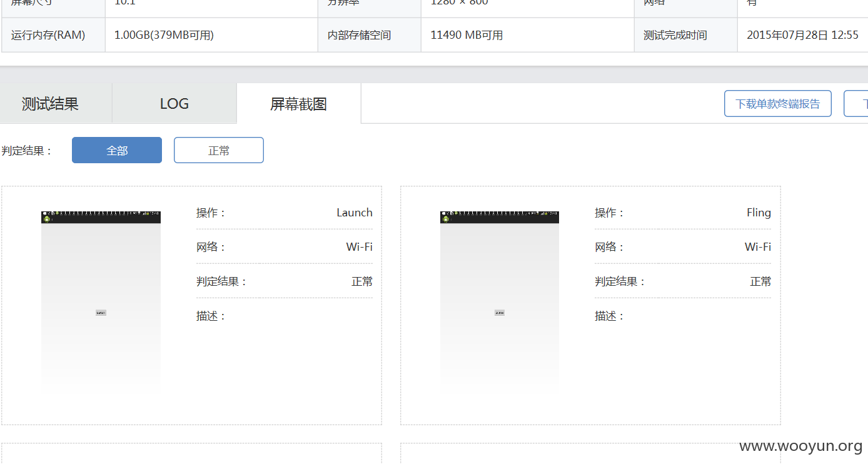Click the Wi-Fi value in Launch card
The image size is (868, 464).
pos(360,247)
